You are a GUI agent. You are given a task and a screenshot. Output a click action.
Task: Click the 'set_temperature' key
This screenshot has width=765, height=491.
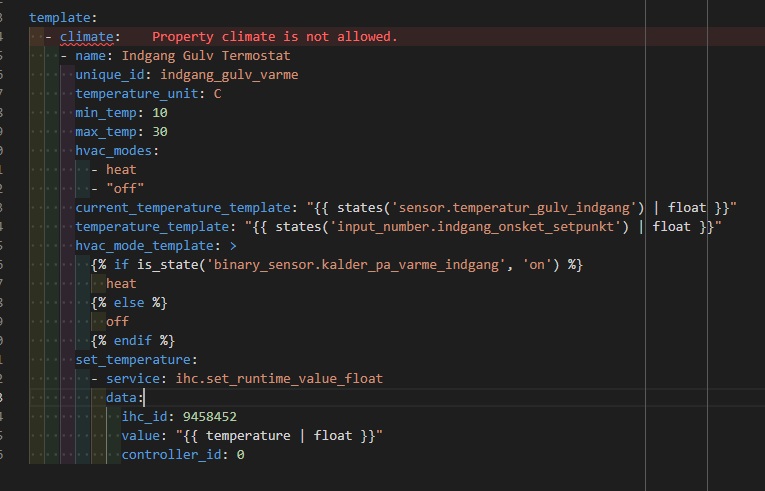[x=133, y=360]
